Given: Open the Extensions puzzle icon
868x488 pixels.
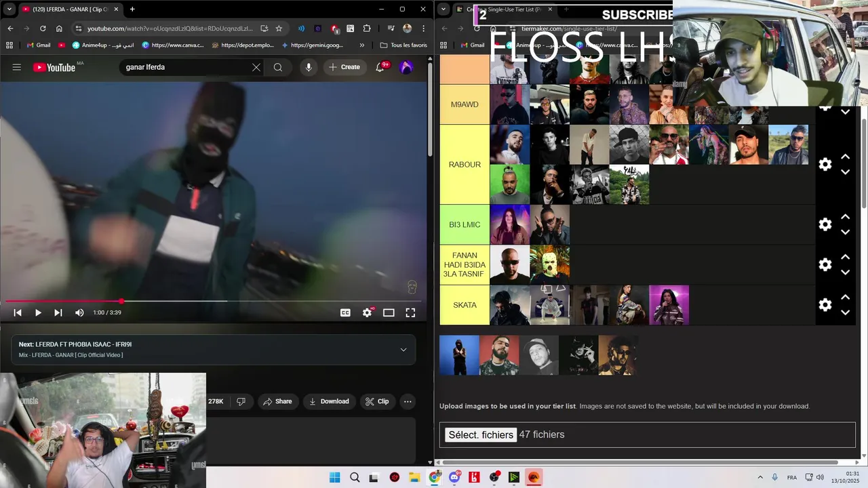Looking at the screenshot, I should point(367,28).
